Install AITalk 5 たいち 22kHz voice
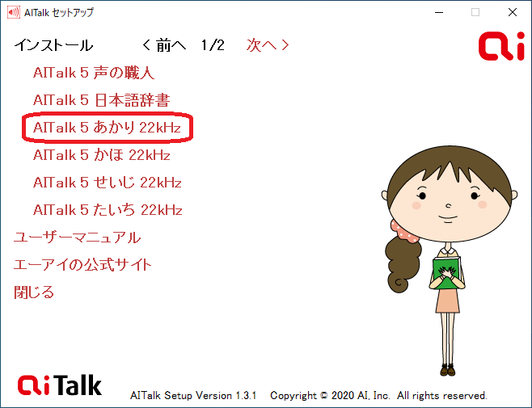This screenshot has height=408, width=532. click(x=108, y=210)
